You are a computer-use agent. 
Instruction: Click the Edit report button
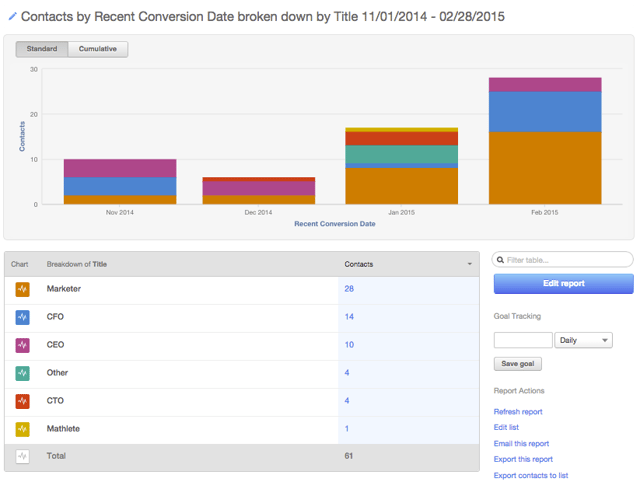click(563, 284)
